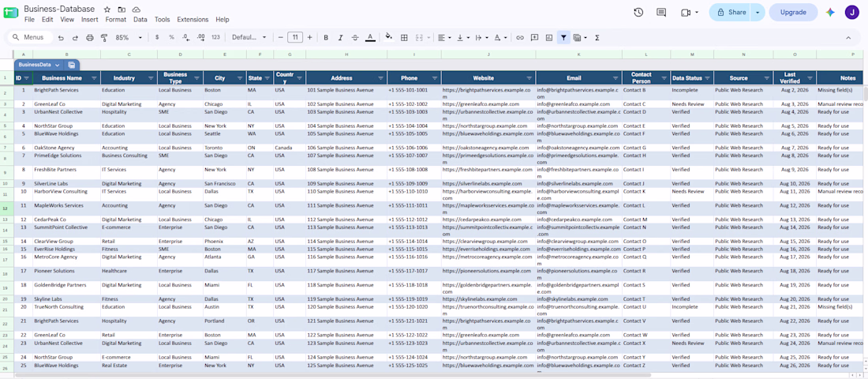The width and height of the screenshot is (868, 379).
Task: Select the paint format tool
Action: (x=103, y=38)
